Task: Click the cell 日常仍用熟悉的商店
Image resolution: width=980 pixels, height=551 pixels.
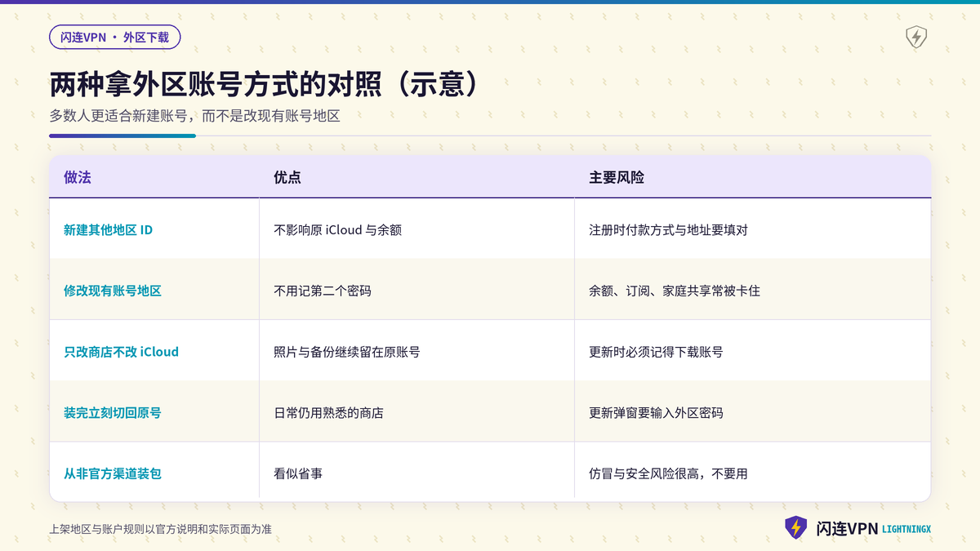Action: pos(328,413)
